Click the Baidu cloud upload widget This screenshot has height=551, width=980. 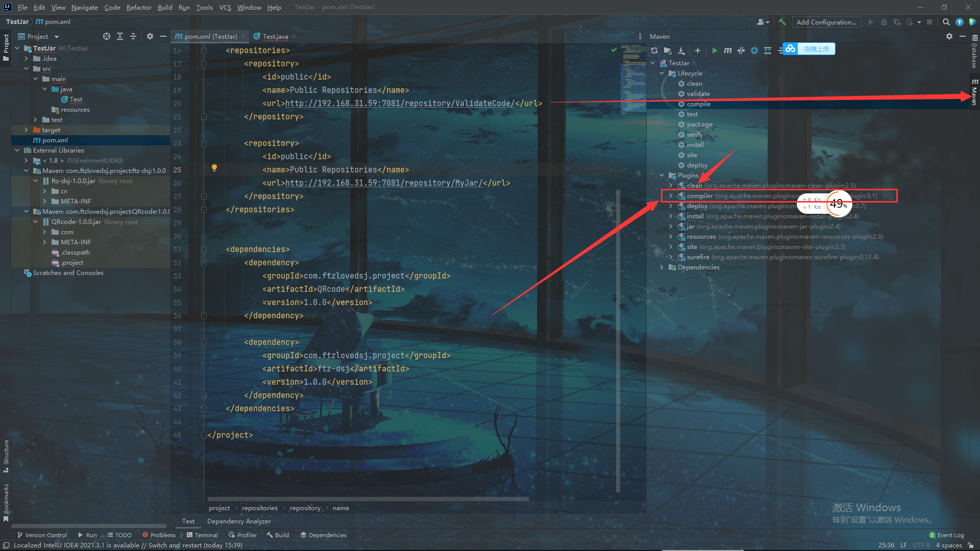pyautogui.click(x=809, y=49)
